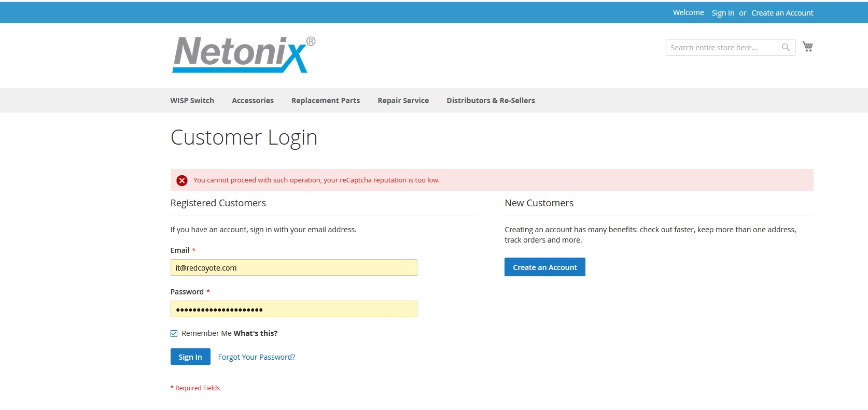Focus the Email input field
The image size is (868, 410).
click(294, 267)
